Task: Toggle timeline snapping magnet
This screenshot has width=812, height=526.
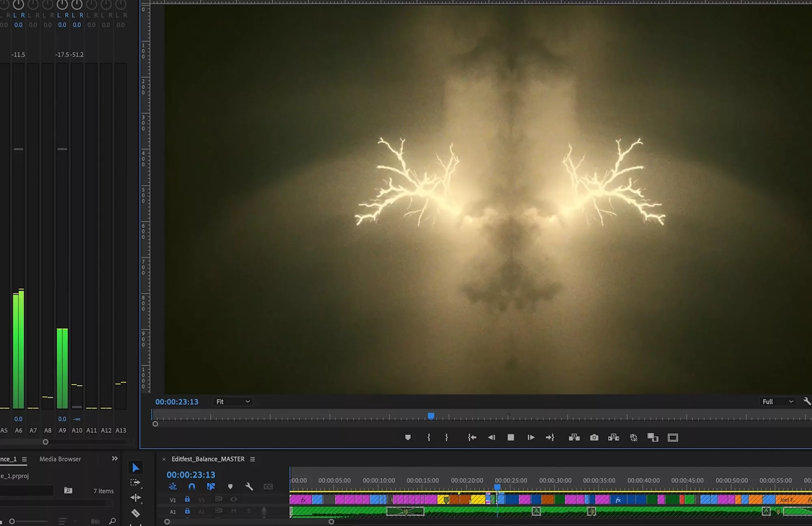Action: coord(192,486)
